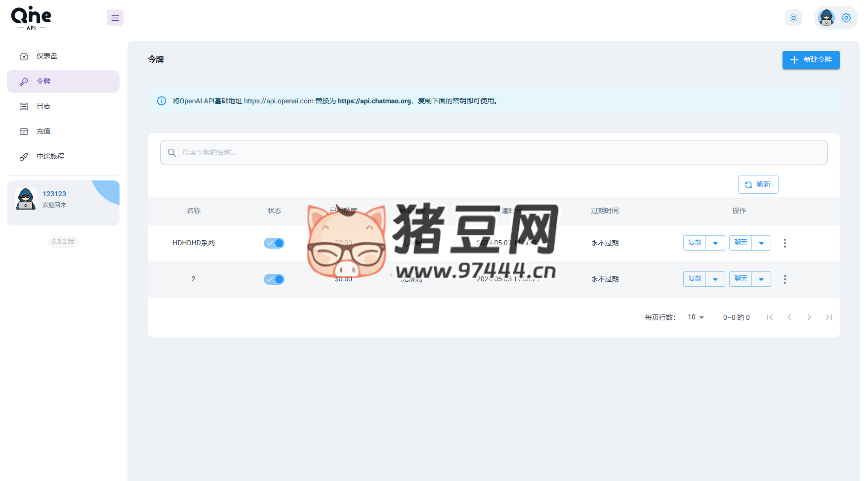Open rows per page dropdown showing 10
The height and width of the screenshot is (481, 868).
tap(696, 317)
